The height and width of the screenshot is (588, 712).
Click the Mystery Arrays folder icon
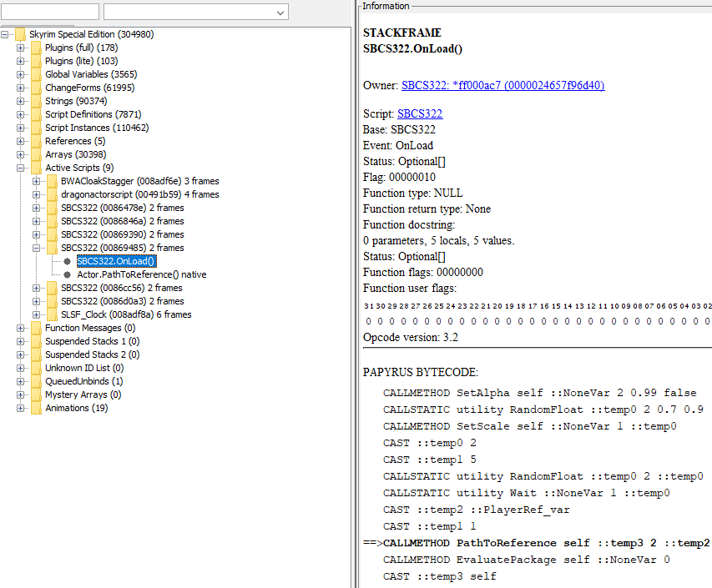pyautogui.click(x=37, y=395)
